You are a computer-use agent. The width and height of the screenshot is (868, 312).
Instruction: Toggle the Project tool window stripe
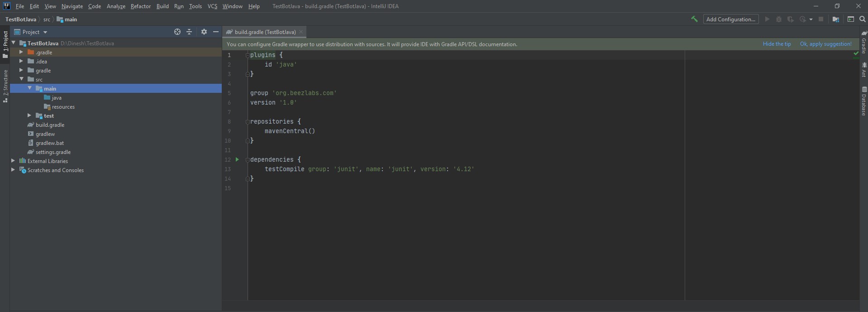click(5, 44)
